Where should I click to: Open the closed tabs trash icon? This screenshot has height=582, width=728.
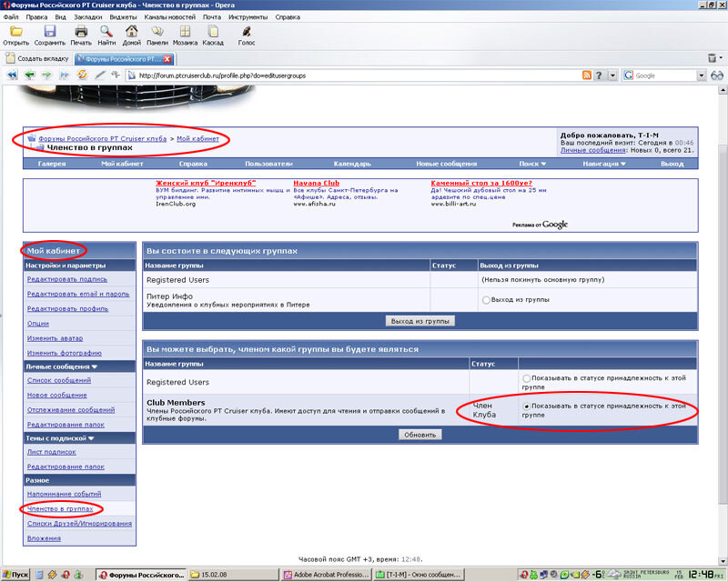pyautogui.click(x=713, y=58)
